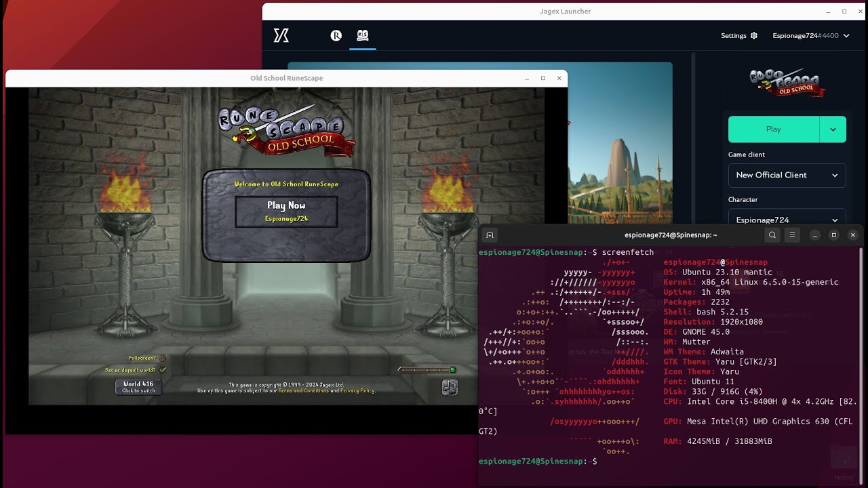Expand the Espionage724#4400 account menu
Image resolution: width=868 pixels, height=488 pixels.
point(810,36)
